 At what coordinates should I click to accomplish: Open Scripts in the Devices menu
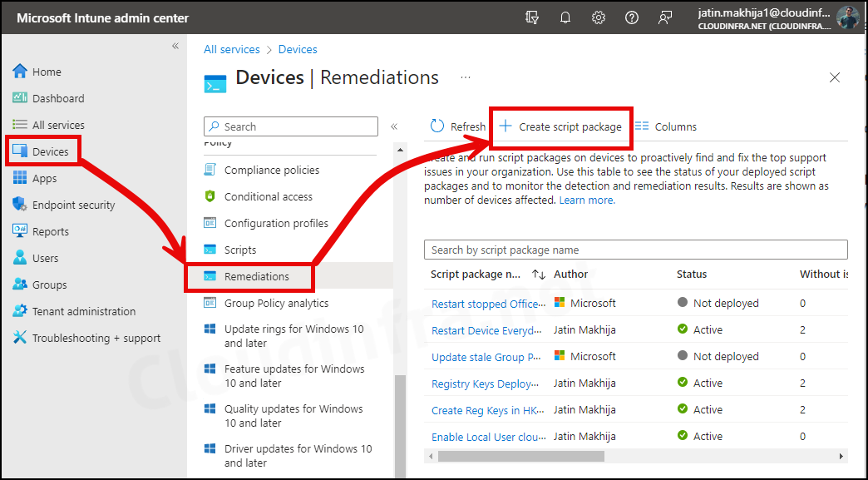point(240,250)
